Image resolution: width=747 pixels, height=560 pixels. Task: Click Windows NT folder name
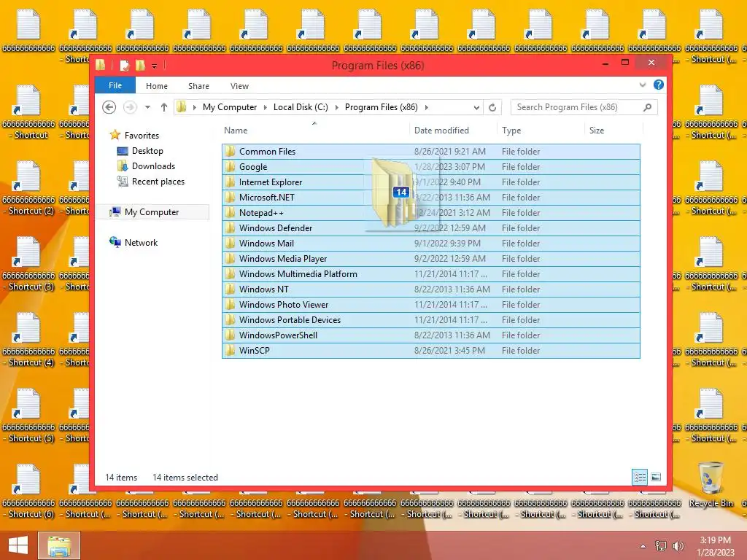263,289
